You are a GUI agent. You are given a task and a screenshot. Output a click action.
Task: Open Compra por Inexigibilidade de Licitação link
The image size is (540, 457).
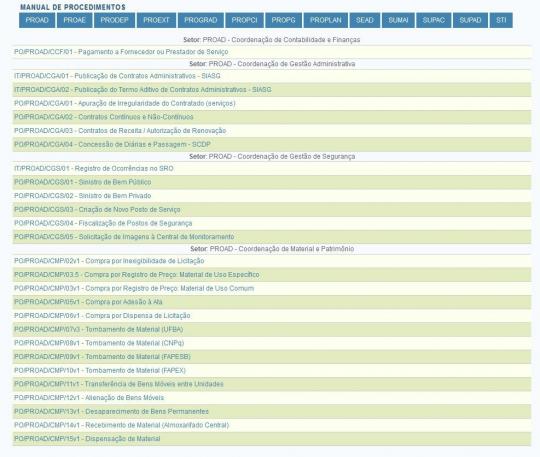[x=109, y=261]
